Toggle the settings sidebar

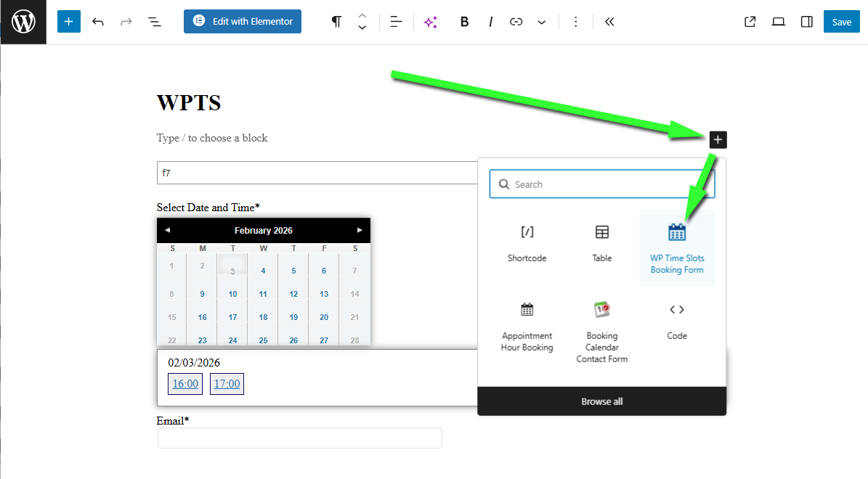click(x=806, y=22)
